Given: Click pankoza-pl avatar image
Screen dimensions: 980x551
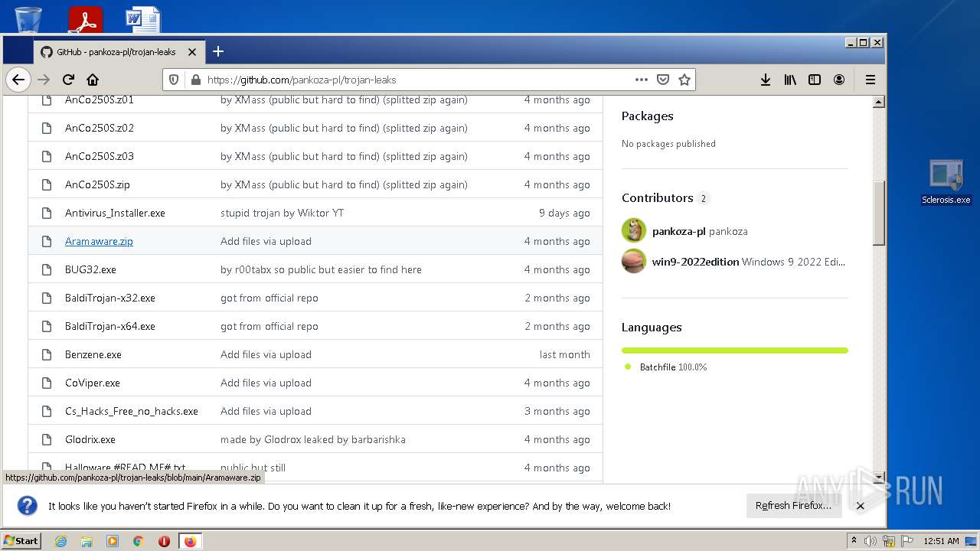Looking at the screenshot, I should pyautogui.click(x=634, y=230).
